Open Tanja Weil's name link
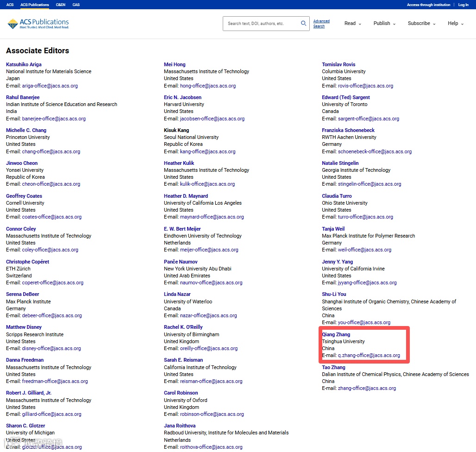476x452 pixels. [x=333, y=229]
